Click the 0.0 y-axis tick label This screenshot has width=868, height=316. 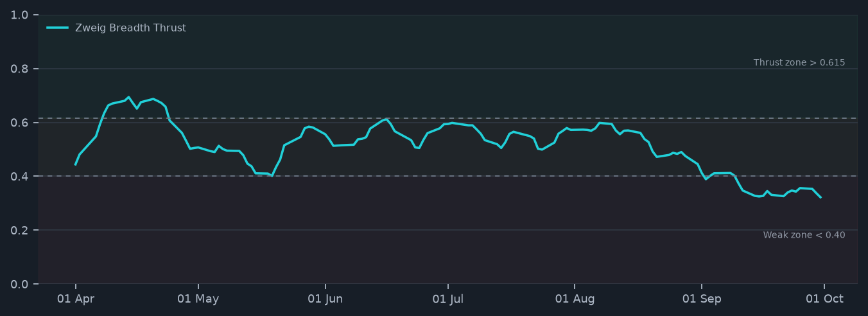click(20, 284)
